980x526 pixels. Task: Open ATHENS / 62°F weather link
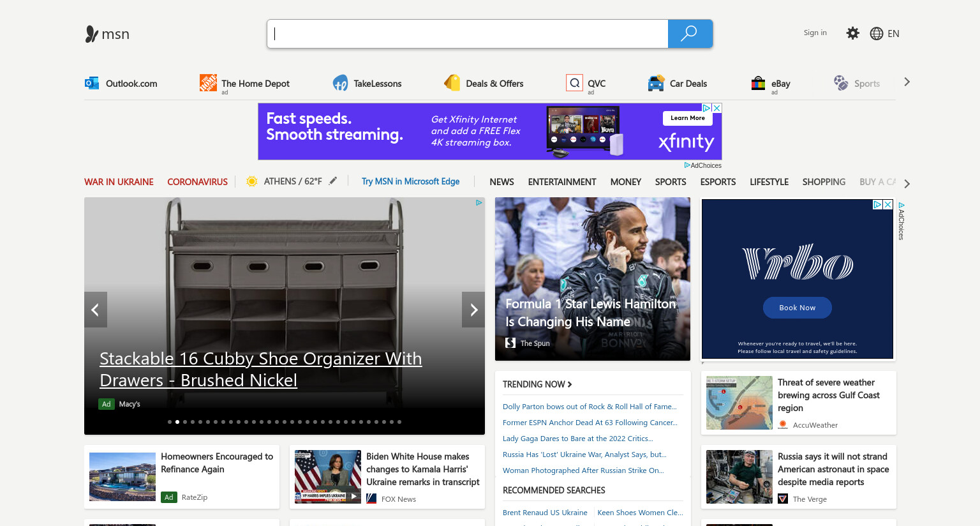click(293, 181)
